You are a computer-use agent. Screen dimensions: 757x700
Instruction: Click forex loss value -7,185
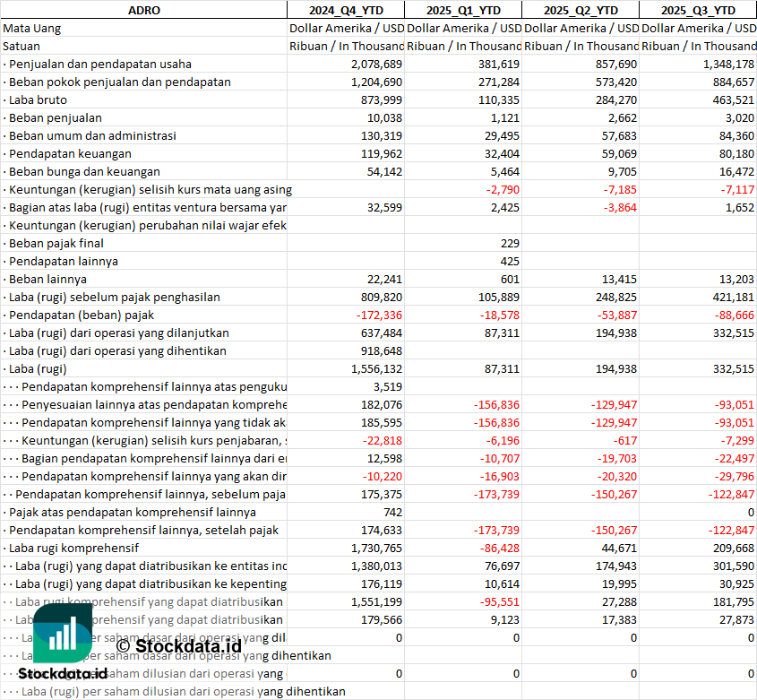[x=620, y=189]
